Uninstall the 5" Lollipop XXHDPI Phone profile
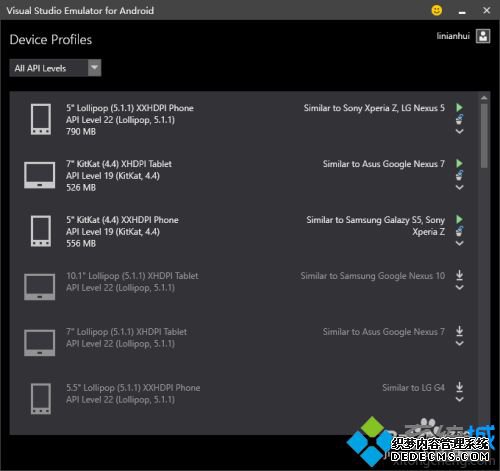Image resolution: width=500 pixels, height=471 pixels. click(x=459, y=119)
